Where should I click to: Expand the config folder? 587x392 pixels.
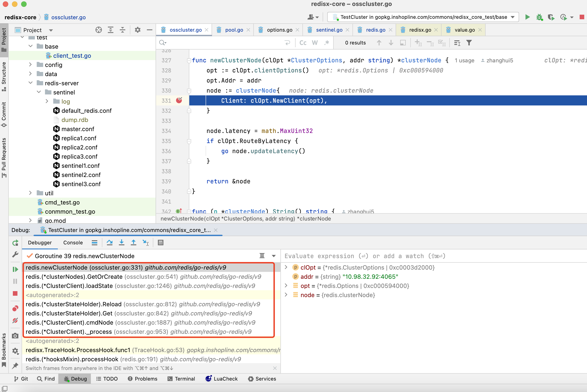tap(31, 64)
